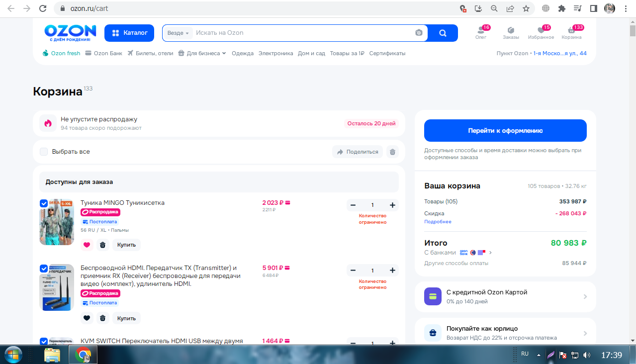636x364 pixels.
Task: Remove Беспроводной HDMI with trash icon
Action: pos(103,318)
